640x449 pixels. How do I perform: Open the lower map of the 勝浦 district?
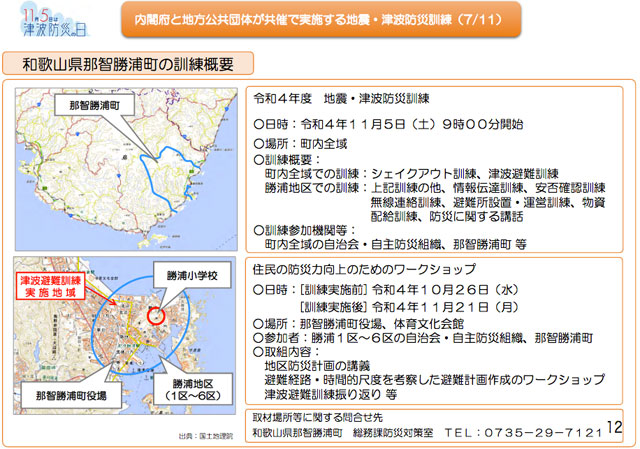click(x=124, y=335)
